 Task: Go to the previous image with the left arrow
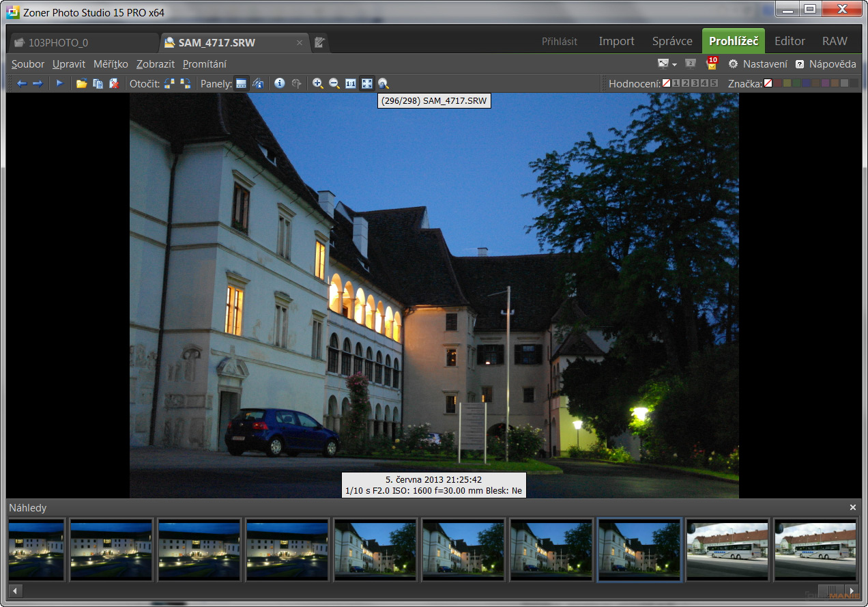(x=22, y=83)
